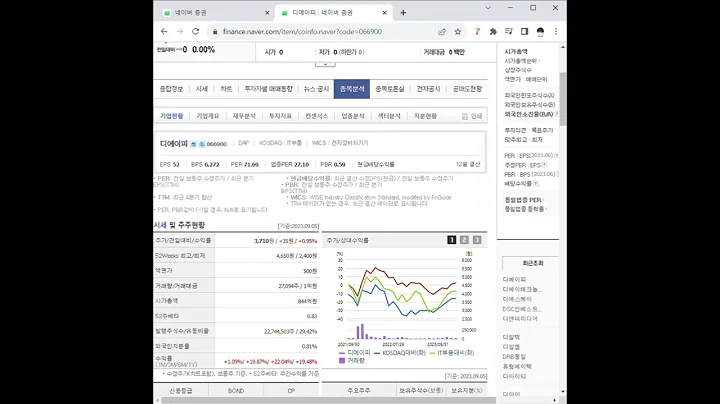The width and height of the screenshot is (720, 404).
Task: Click the site lock icon in address bar
Action: point(215,32)
